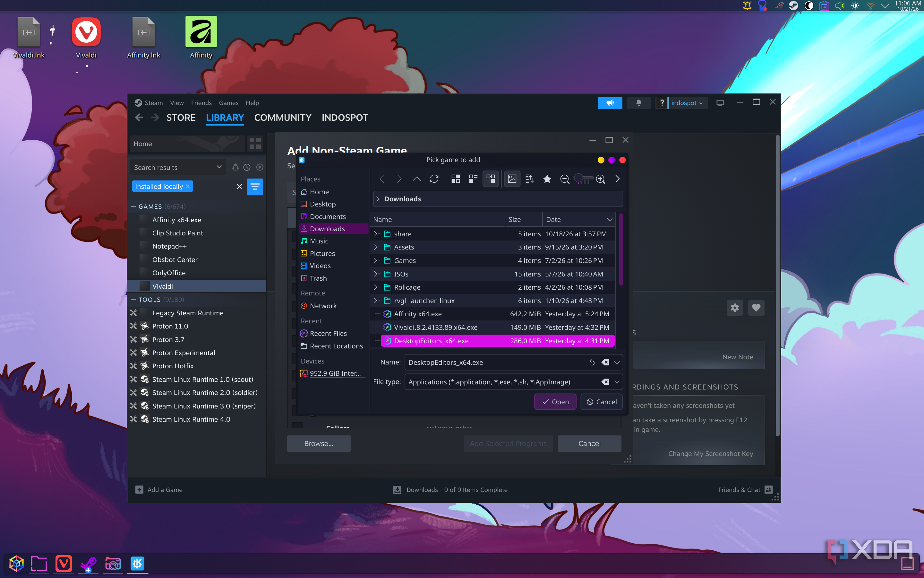This screenshot has width=924, height=578.
Task: Reload the Downloads folder listing
Action: click(434, 179)
